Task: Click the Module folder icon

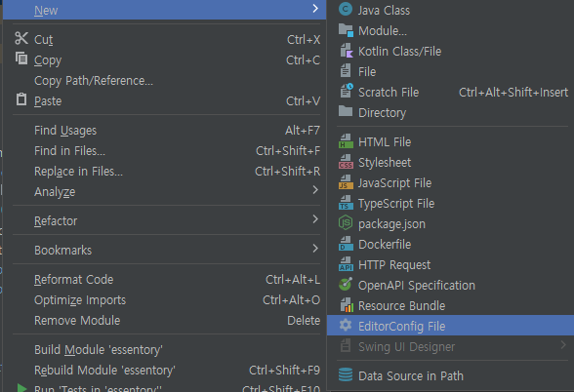Action: [346, 30]
